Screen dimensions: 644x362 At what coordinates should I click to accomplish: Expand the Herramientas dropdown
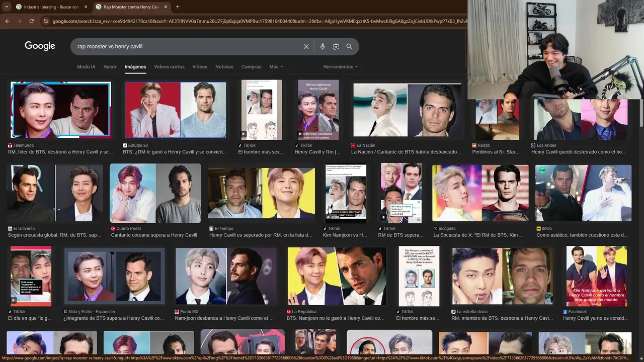[x=341, y=67]
